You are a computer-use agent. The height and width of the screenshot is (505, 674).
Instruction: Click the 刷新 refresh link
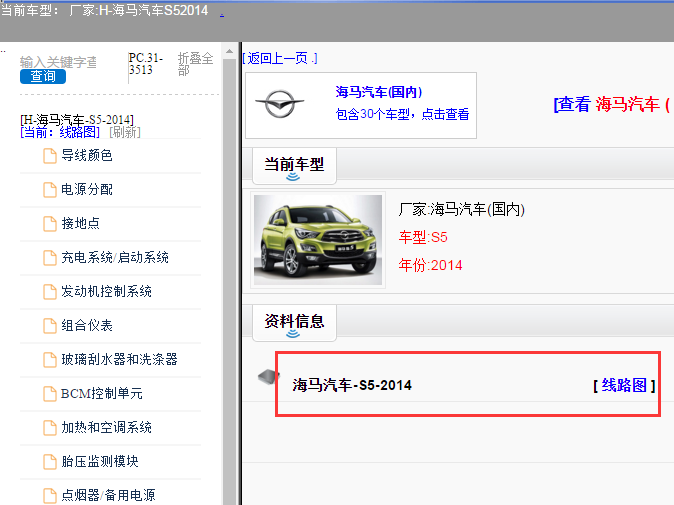click(x=125, y=132)
